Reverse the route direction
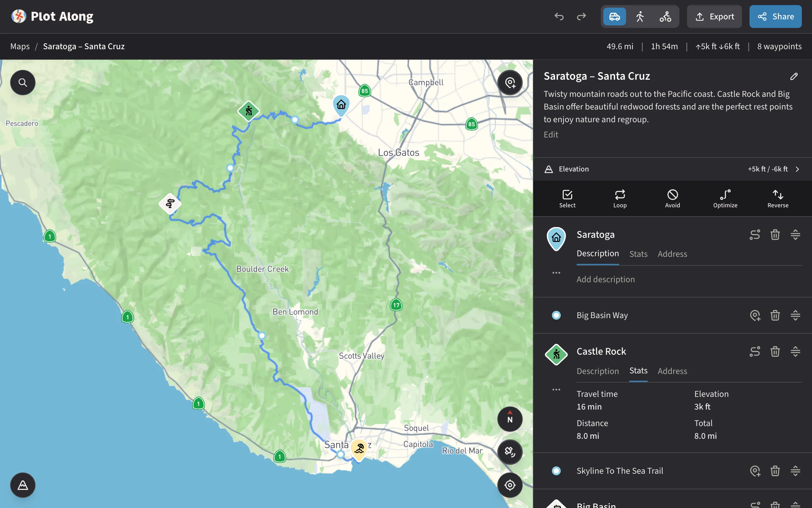The image size is (812, 508). (778, 198)
